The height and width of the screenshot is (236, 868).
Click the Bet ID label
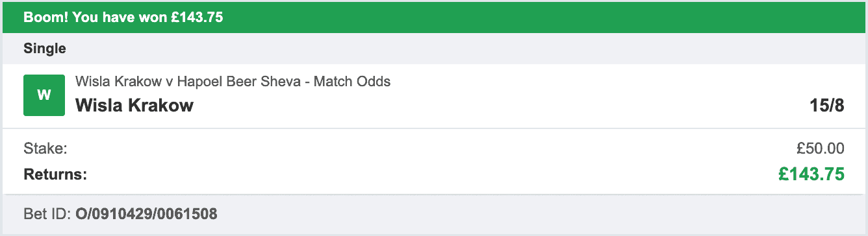(x=47, y=213)
